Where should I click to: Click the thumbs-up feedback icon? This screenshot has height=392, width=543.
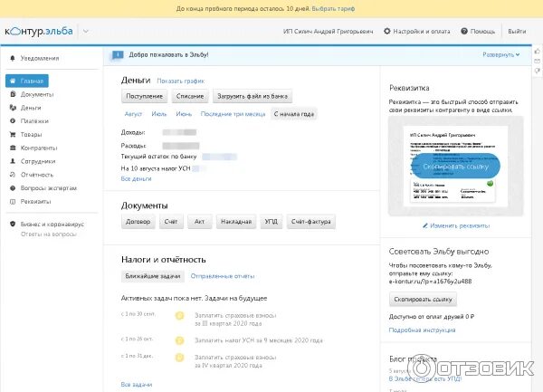(x=537, y=52)
